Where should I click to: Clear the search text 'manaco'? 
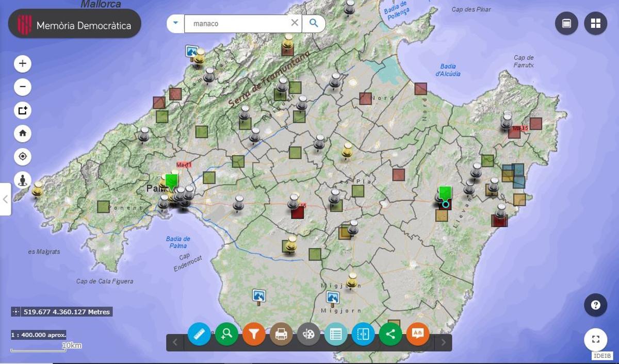295,23
